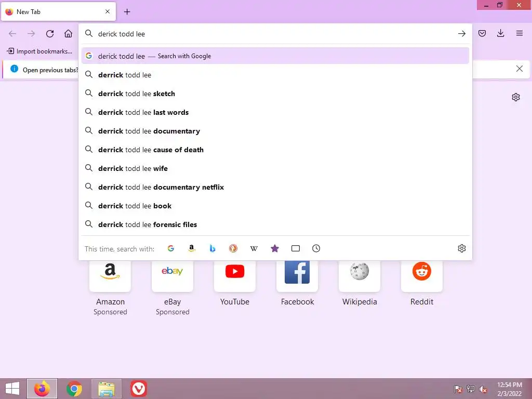The height and width of the screenshot is (399, 532).
Task: Click Firefox icon in taskbar
Action: 42,389
